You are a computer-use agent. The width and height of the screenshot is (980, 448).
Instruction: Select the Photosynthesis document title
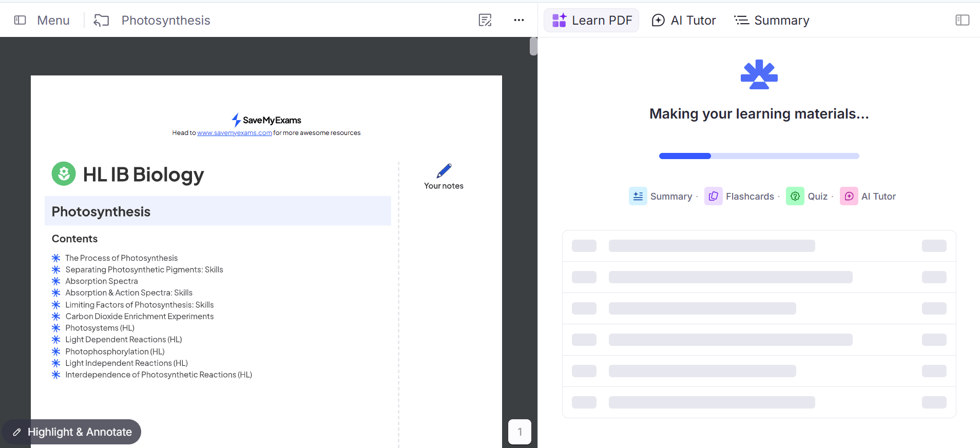tap(166, 20)
